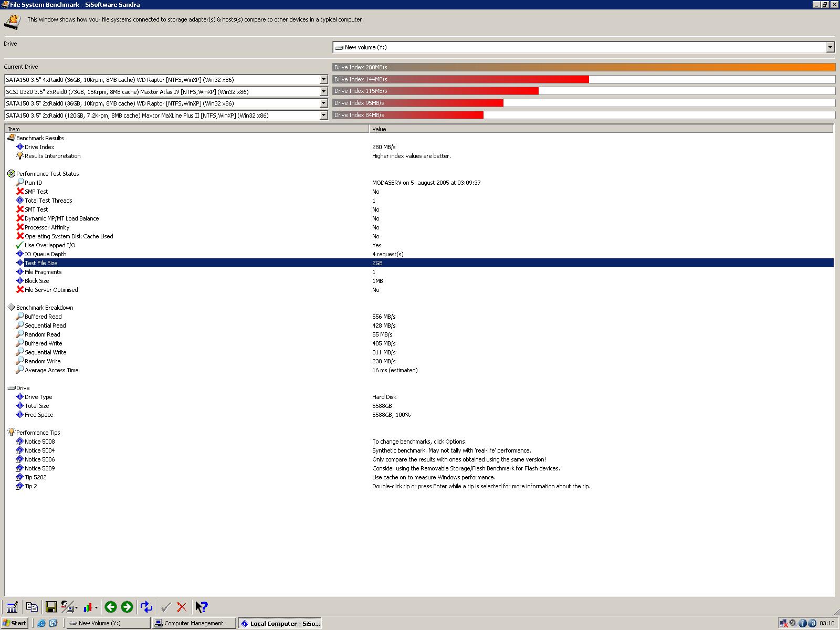Open reference dropdown for SCSI U320 Maxtor Atlas IV

(324, 91)
